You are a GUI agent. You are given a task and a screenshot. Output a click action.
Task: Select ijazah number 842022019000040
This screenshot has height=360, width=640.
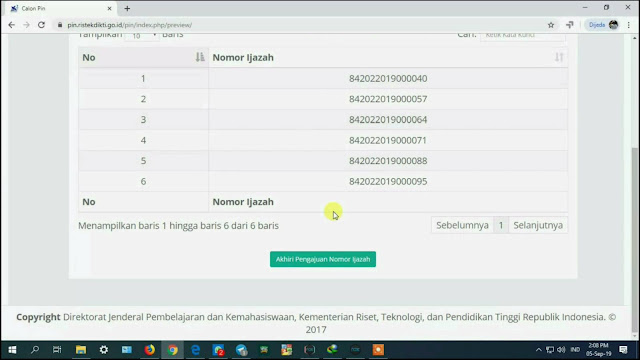tap(388, 78)
